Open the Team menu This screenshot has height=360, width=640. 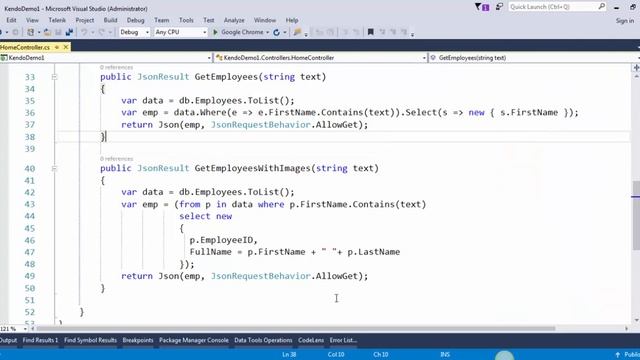[162, 20]
